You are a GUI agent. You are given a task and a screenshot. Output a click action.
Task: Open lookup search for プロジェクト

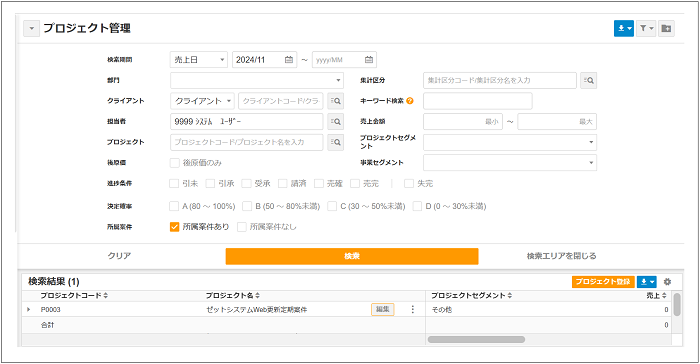point(335,142)
